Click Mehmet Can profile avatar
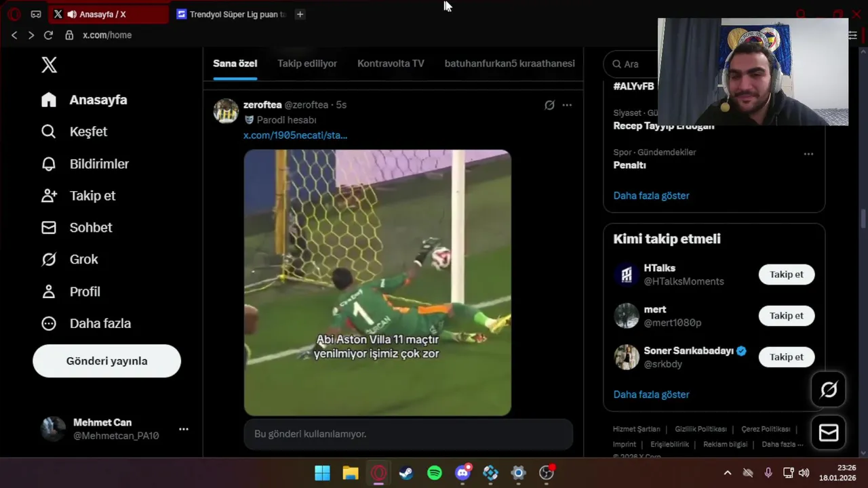Viewport: 868px width, 488px height. [54, 429]
